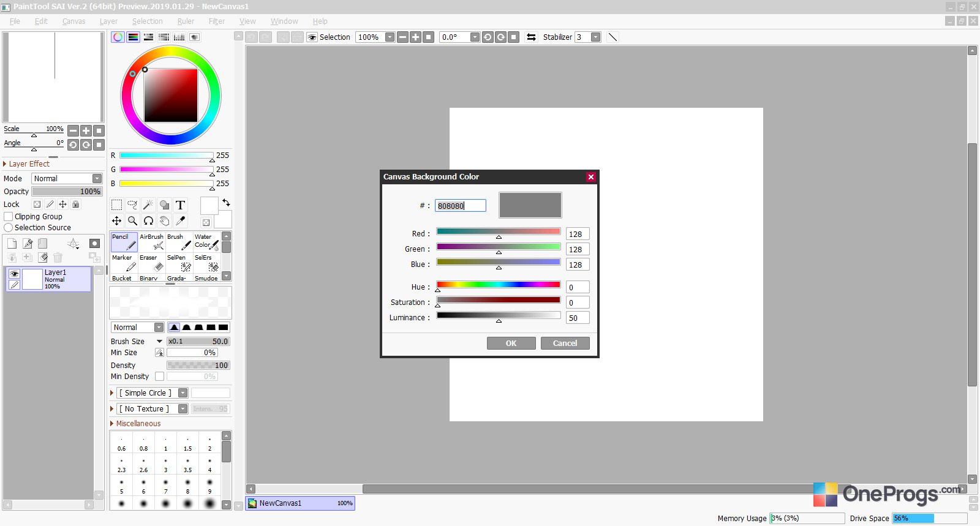
Task: Enable the Clipping Group checkbox
Action: 9,217
